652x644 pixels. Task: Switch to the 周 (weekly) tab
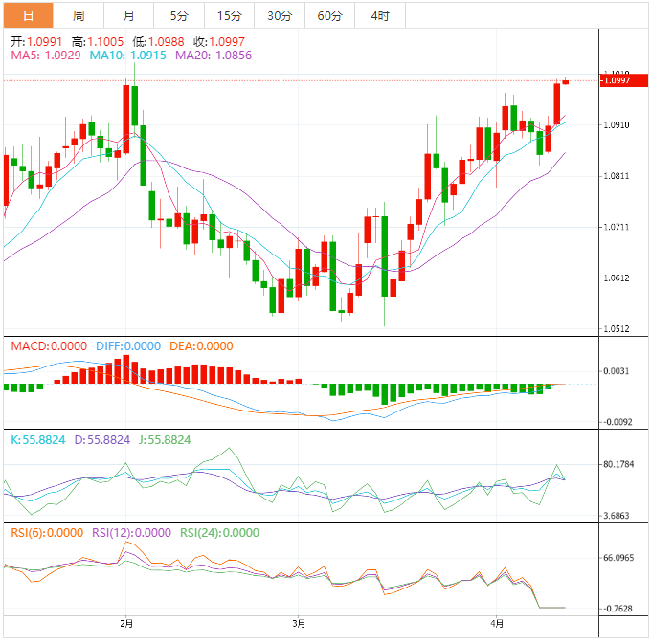[x=79, y=15]
